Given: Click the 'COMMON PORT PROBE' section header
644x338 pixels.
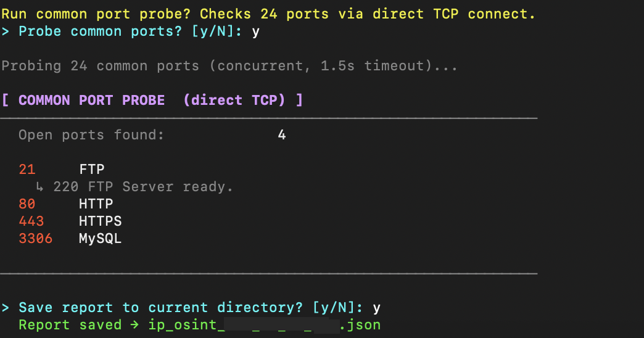Looking at the screenshot, I should [x=91, y=100].
